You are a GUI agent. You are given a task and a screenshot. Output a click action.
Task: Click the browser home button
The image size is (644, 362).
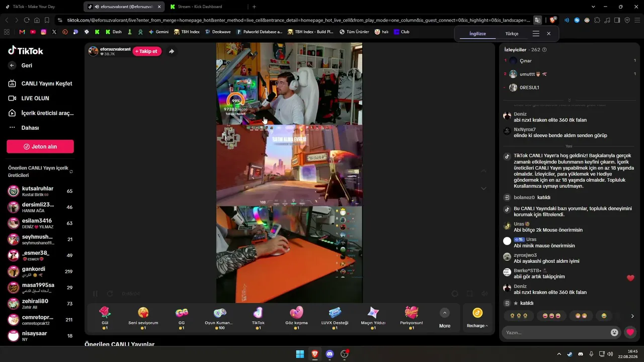[x=37, y=20]
